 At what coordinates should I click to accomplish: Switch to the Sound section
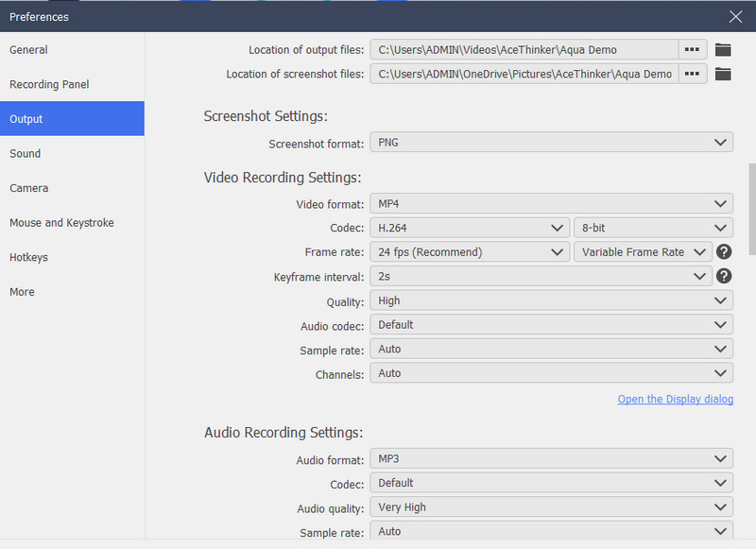25,153
